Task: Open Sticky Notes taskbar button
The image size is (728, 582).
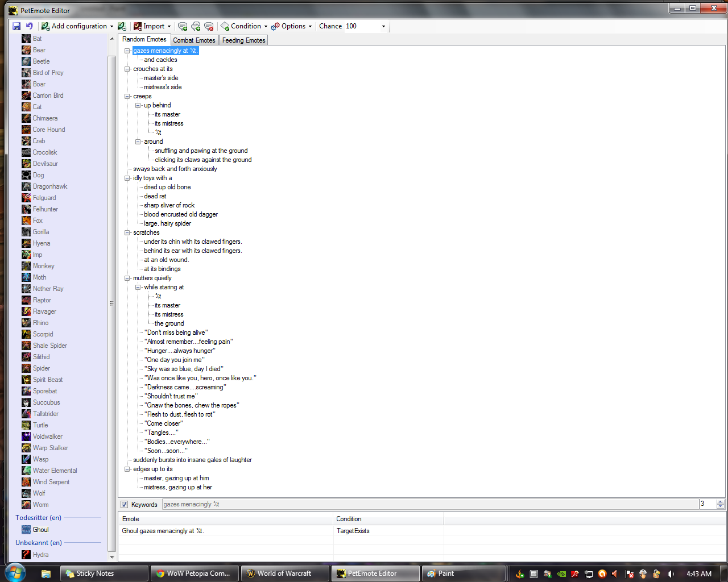Action: click(105, 573)
